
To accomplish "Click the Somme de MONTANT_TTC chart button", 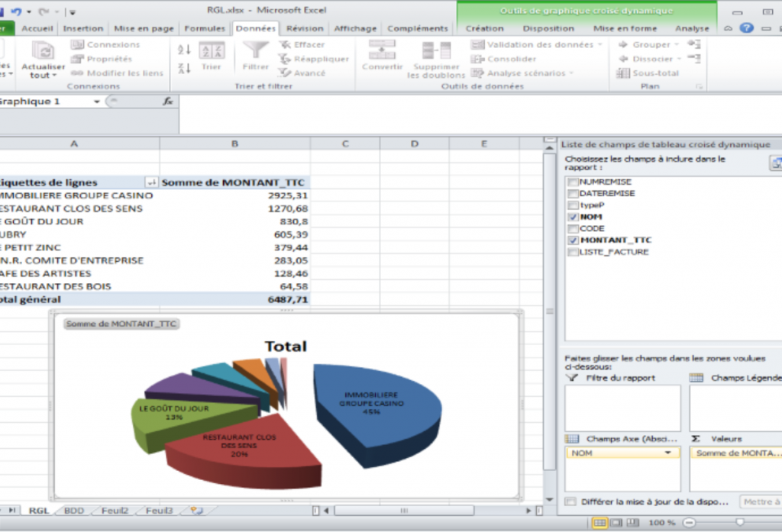I will [121, 324].
